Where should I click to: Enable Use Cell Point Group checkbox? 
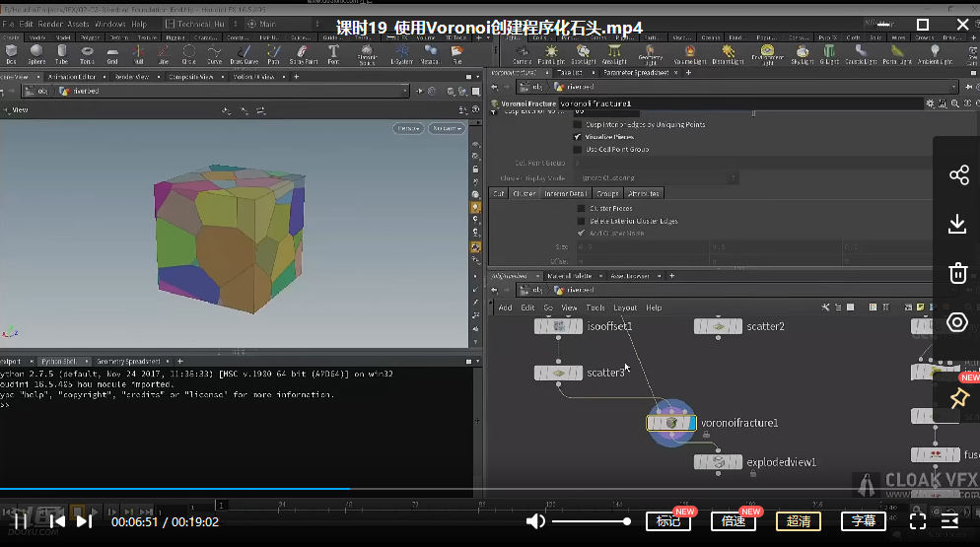tap(578, 150)
